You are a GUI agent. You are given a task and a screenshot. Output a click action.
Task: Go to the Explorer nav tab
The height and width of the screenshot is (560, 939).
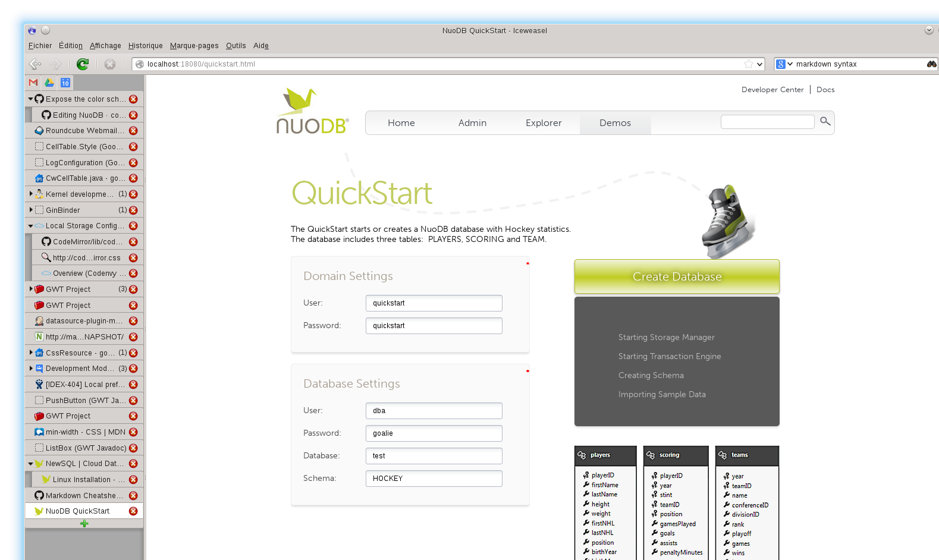(x=544, y=123)
